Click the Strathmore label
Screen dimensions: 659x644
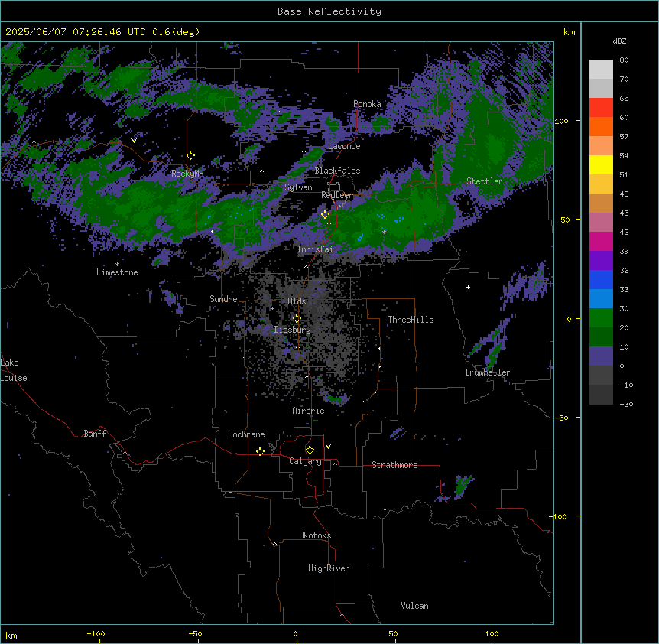(394, 465)
